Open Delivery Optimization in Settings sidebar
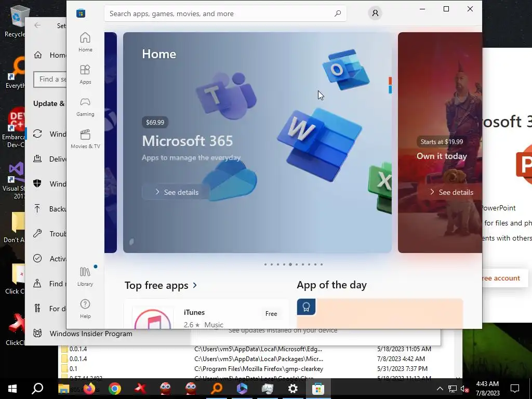Screen dimensions: 532x399 point(46,159)
